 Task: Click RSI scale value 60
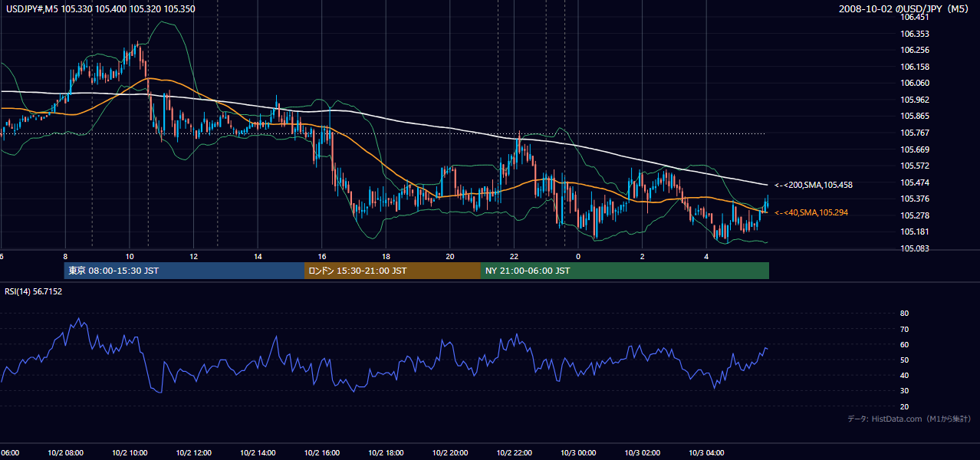click(x=904, y=344)
